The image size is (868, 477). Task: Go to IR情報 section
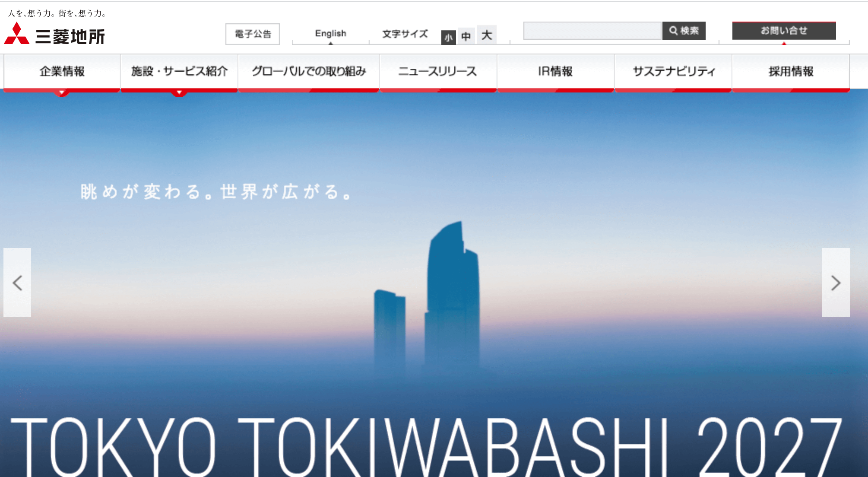click(x=555, y=72)
